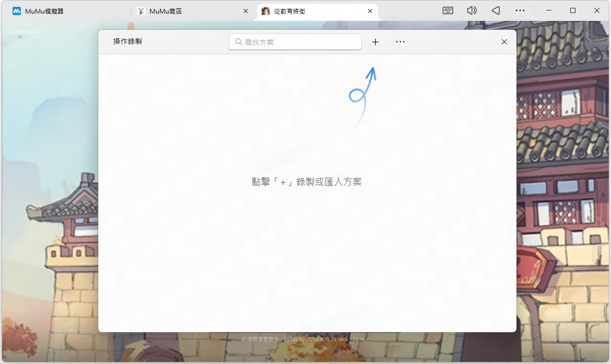Click the 必須資源更新中 download status text
Image resolution: width=611 pixels, height=364 pixels.
(x=303, y=339)
